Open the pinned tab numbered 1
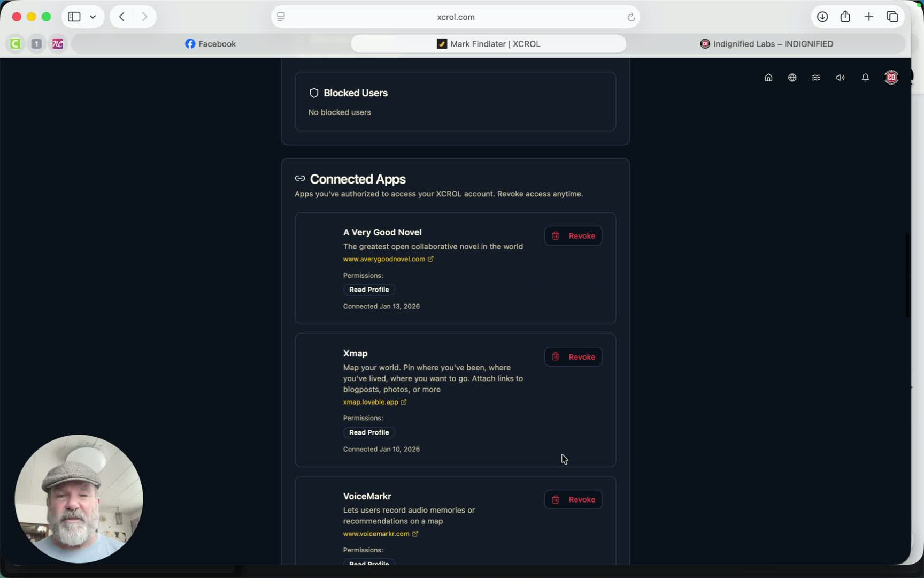 [x=36, y=44]
